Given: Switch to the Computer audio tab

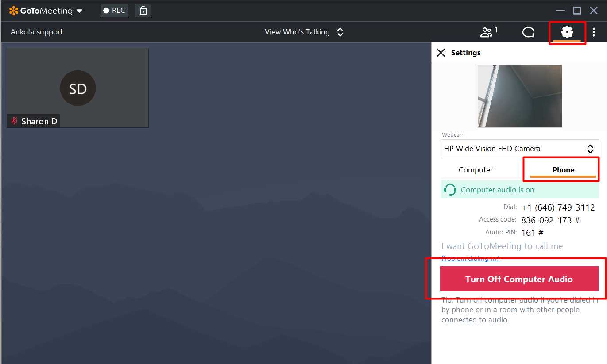Looking at the screenshot, I should tap(476, 170).
